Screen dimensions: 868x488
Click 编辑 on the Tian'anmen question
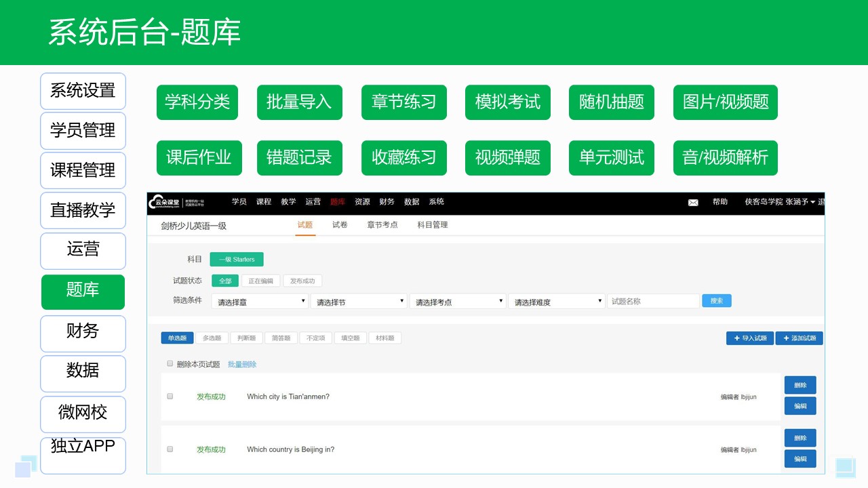800,405
